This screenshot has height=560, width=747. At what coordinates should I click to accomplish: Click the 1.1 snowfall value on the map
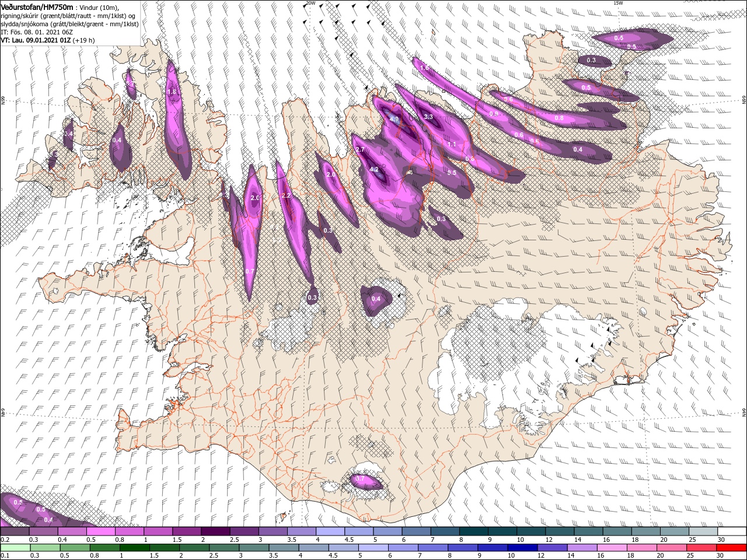pyautogui.click(x=452, y=144)
